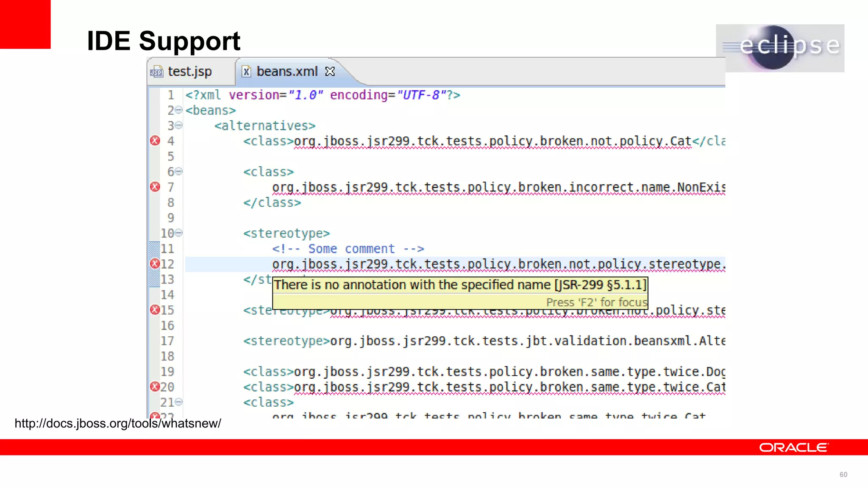Click the error marker on line 15

[x=155, y=310]
